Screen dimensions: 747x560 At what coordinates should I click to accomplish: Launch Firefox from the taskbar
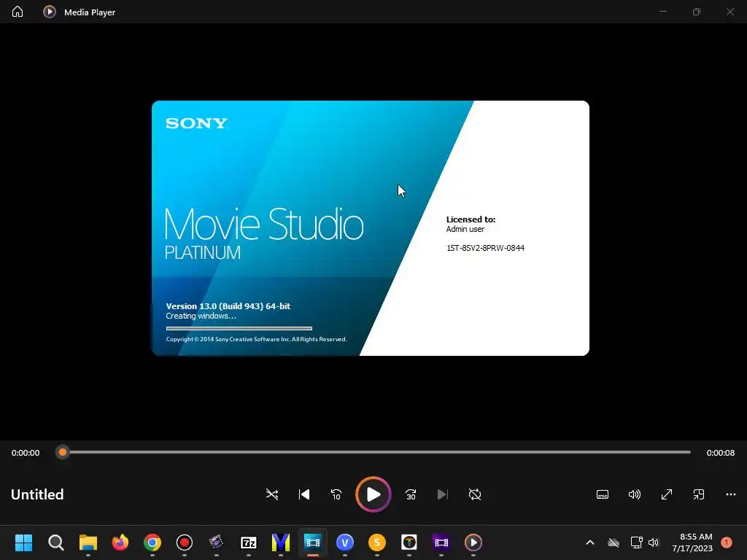(x=120, y=542)
